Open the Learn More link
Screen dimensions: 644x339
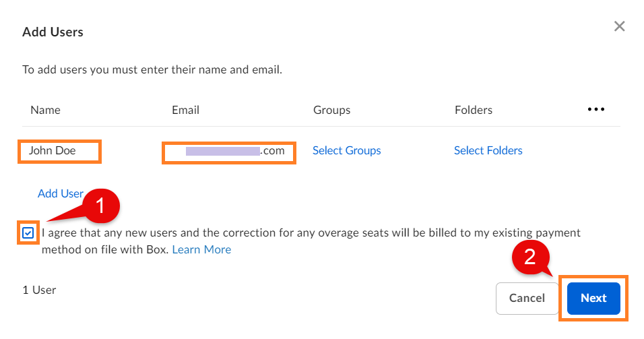201,250
